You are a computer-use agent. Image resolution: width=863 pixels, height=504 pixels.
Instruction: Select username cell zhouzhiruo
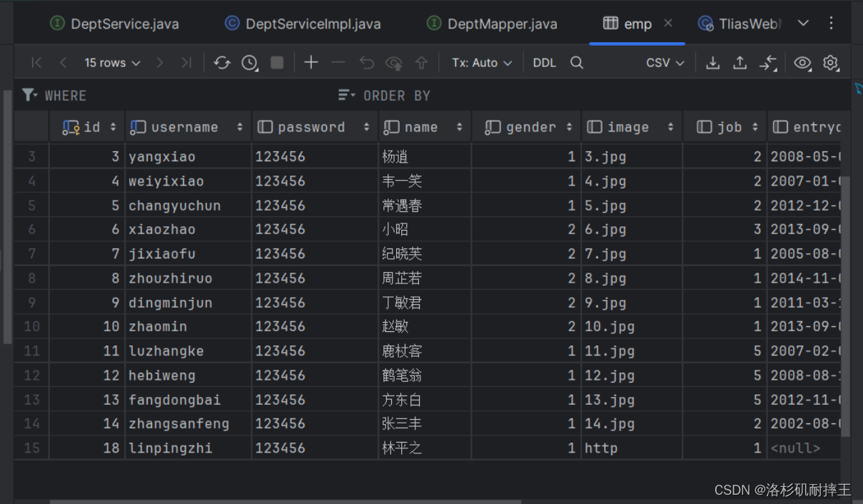188,278
